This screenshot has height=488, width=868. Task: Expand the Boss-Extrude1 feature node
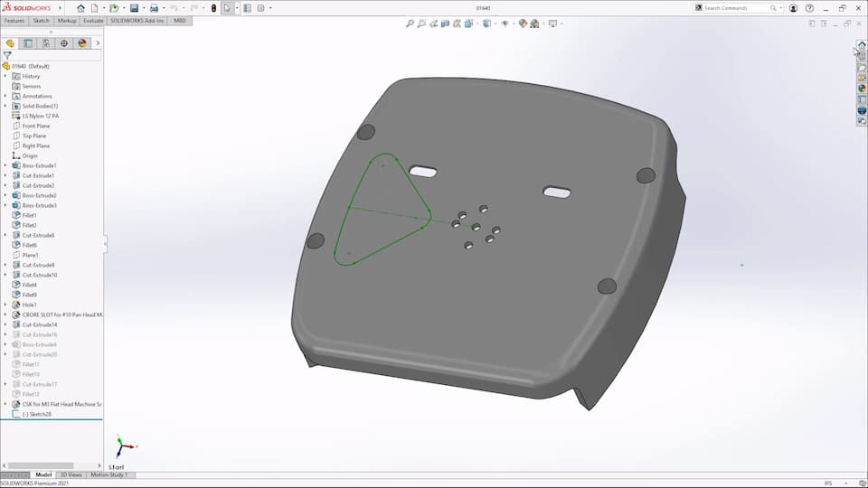(x=5, y=166)
